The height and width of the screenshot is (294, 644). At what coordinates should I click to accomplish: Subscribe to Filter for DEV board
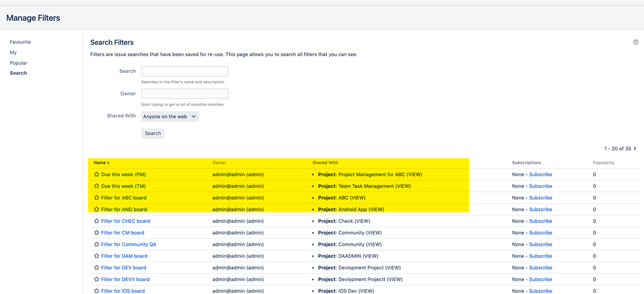541,268
